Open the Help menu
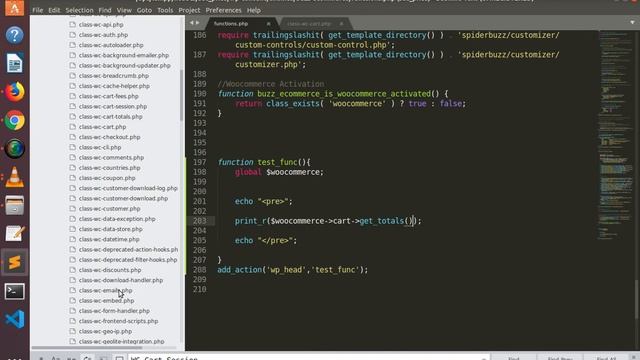Image resolution: width=640 pixels, height=360 pixels. pyautogui.click(x=253, y=10)
